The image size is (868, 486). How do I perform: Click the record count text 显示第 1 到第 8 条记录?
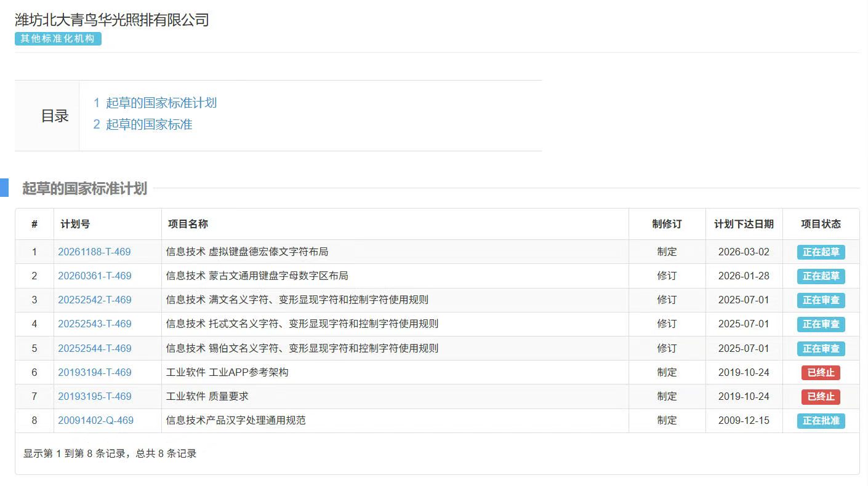[75, 453]
